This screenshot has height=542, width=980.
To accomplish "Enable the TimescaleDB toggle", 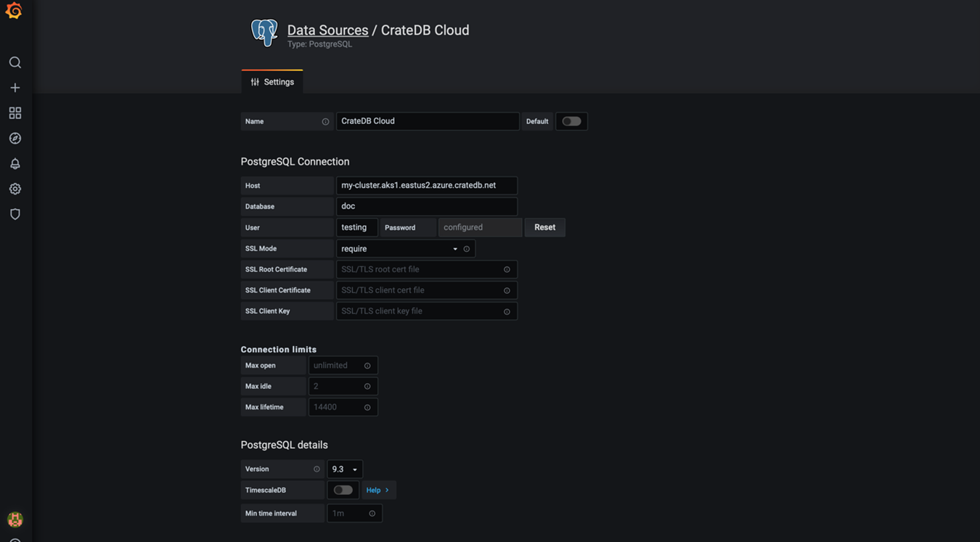I will pyautogui.click(x=343, y=490).
